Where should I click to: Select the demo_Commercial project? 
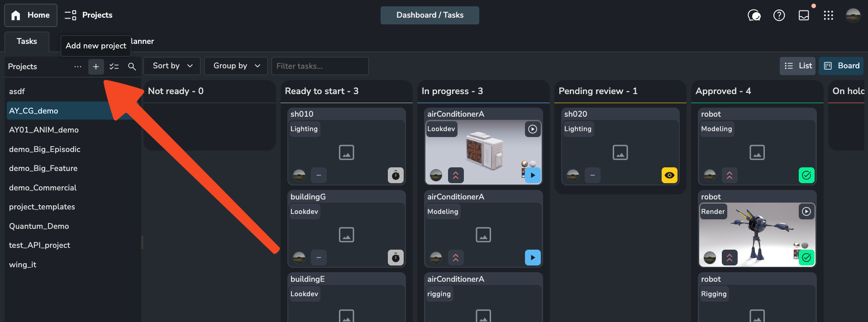tap(72, 188)
